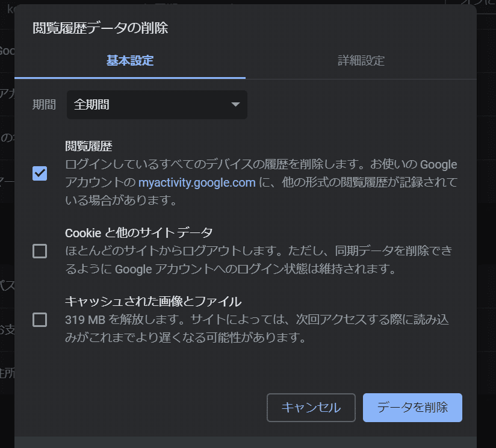Screen dimensions: 496x448
Task: Open the 期間 time range dropdown
Action: (157, 104)
